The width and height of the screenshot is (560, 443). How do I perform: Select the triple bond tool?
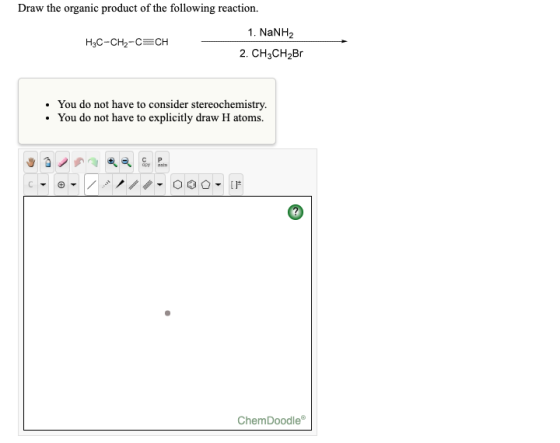[x=148, y=185]
